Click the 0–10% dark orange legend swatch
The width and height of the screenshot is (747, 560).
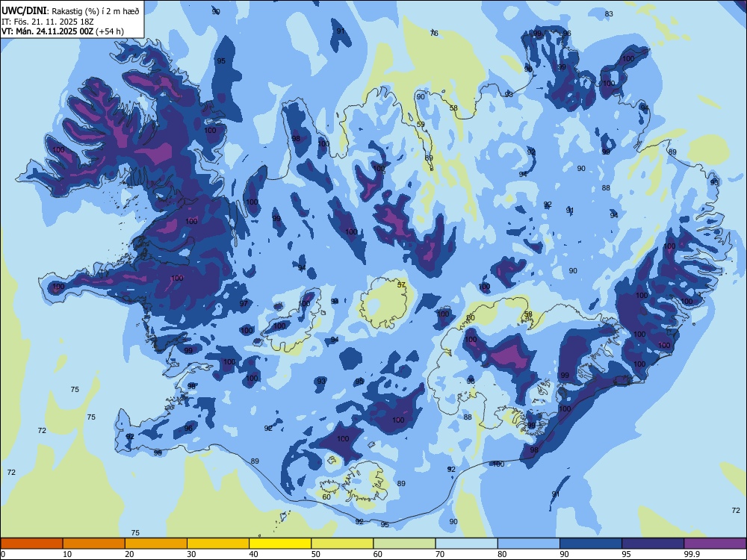[31, 544]
